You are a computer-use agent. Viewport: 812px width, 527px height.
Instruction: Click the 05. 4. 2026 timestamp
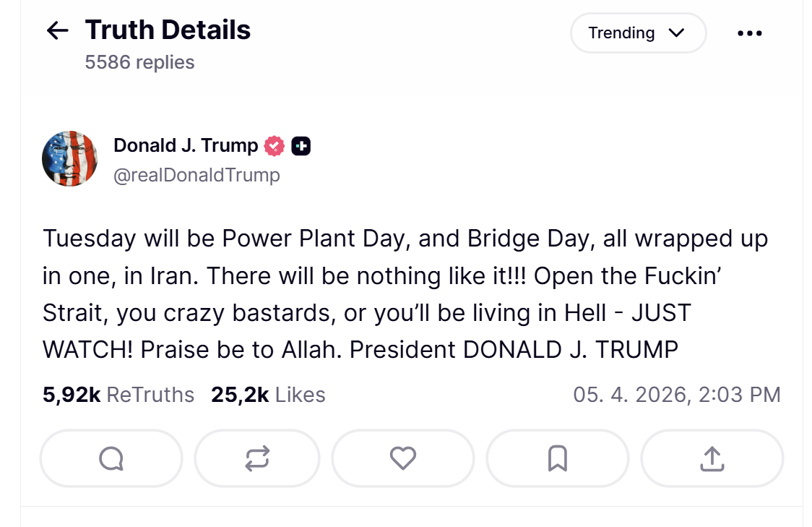677,395
